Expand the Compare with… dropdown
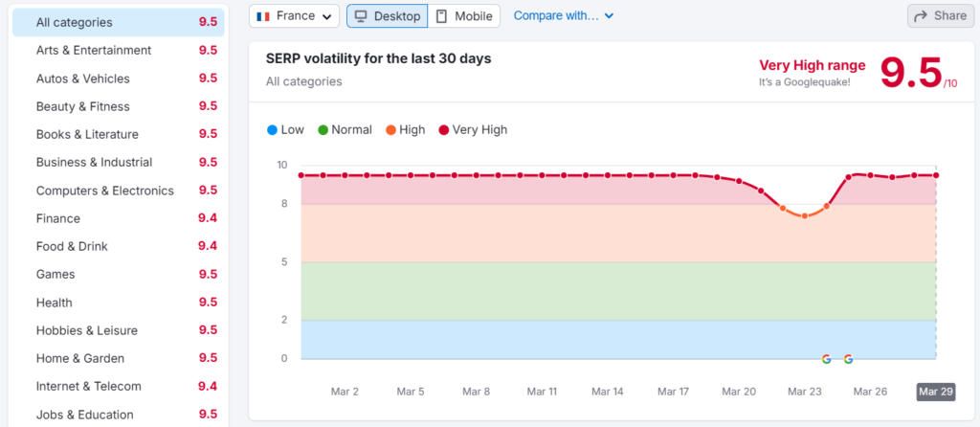980x427 pixels. coord(563,15)
